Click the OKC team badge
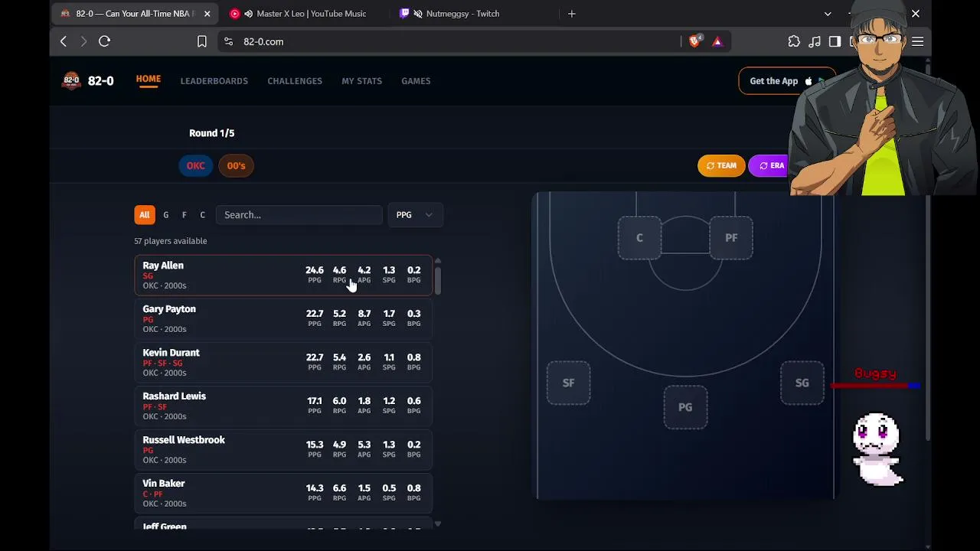This screenshot has height=551, width=980. click(x=196, y=165)
